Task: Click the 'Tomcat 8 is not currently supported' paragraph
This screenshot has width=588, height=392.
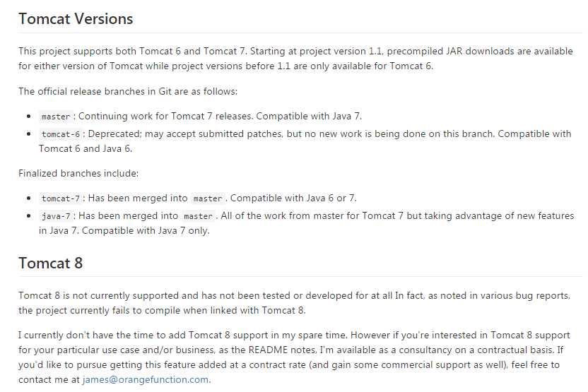Action: (295, 303)
